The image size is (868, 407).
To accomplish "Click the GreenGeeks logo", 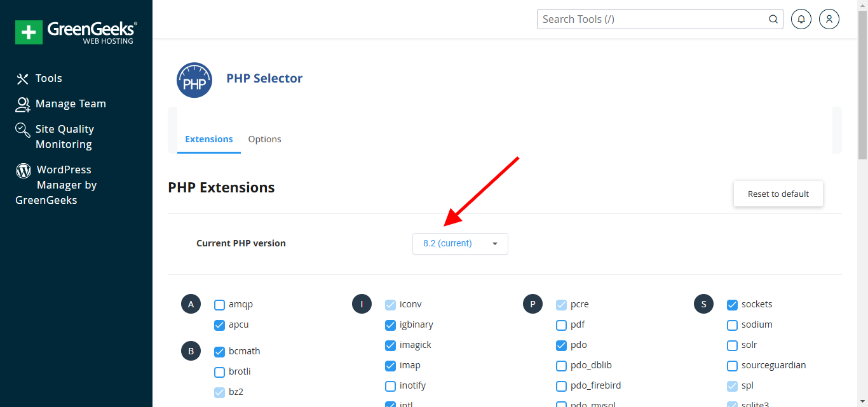I will [76, 32].
